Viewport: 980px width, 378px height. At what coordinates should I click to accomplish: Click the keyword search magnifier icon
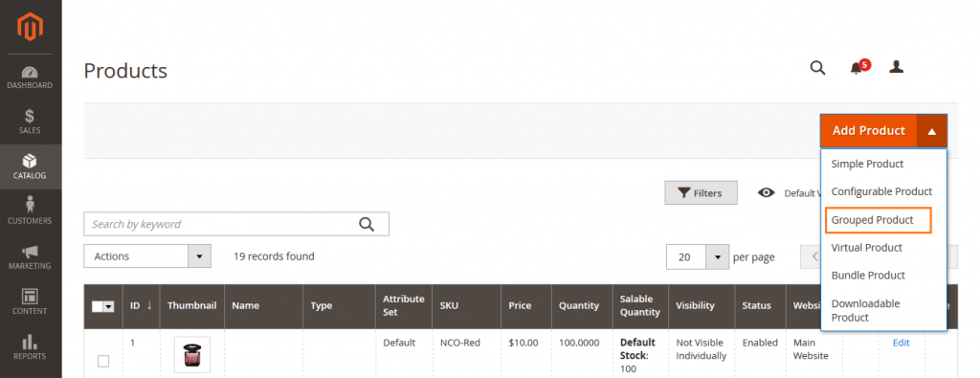click(x=367, y=224)
